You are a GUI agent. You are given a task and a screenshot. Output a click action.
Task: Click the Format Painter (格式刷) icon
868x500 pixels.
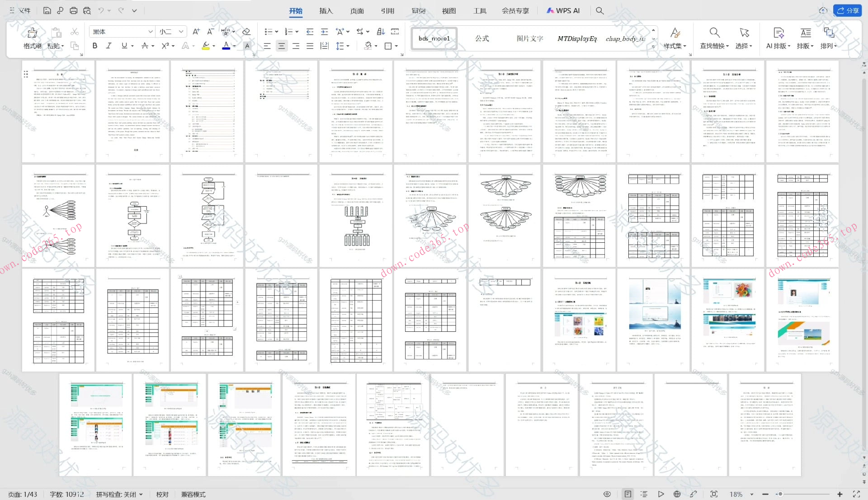[x=32, y=33]
